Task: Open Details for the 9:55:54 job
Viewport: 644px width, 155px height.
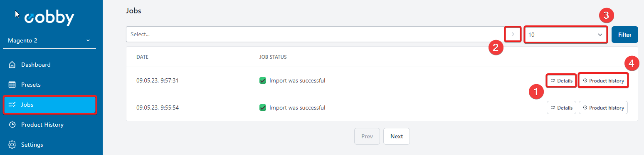Action: 561,107
